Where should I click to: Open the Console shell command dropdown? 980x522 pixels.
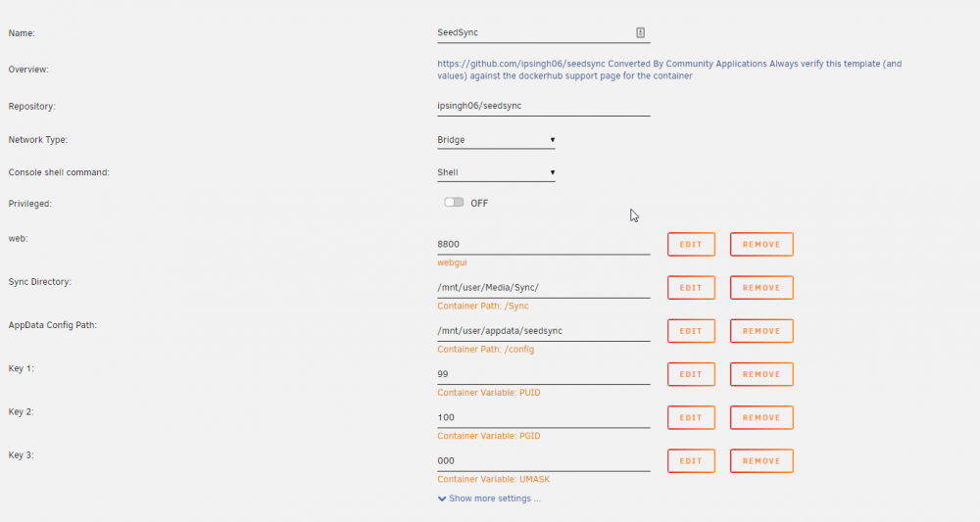496,172
